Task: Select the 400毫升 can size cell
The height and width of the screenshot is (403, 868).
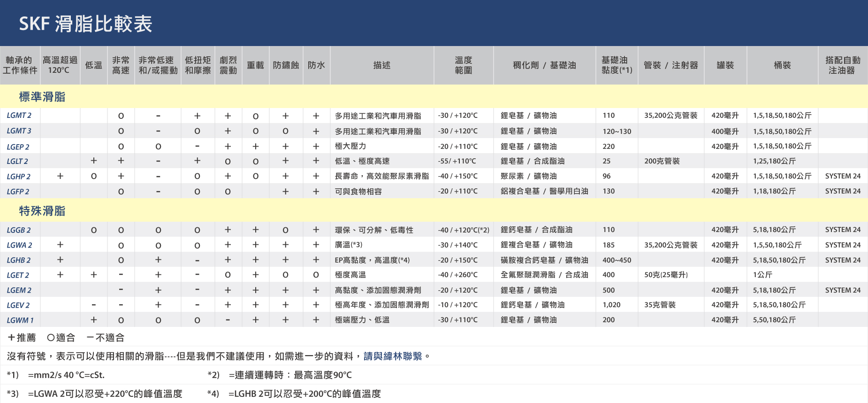Action: (x=725, y=131)
